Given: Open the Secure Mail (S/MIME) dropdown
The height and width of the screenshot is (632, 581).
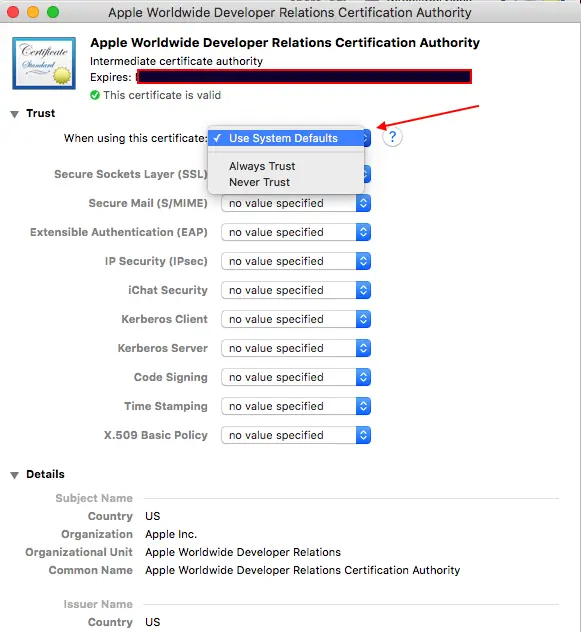Looking at the screenshot, I should pos(296,203).
